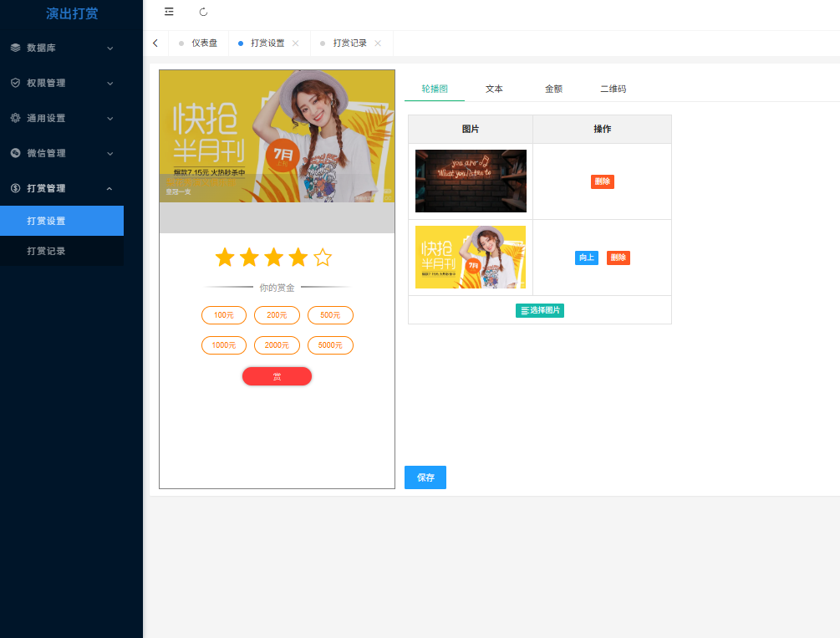Screen dimensions: 840x638
Task: Move the yellow banner image 向上
Action: click(x=587, y=258)
